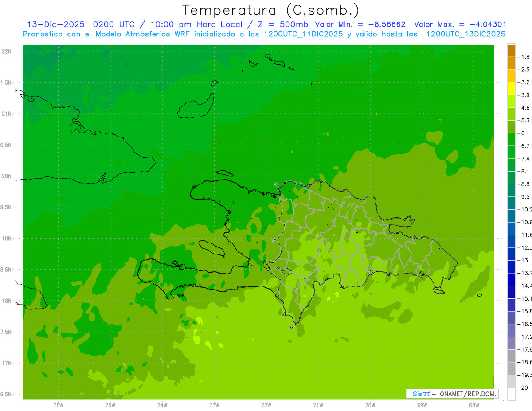Click the "17N" latitude label
The image size is (532, 411).
[7, 363]
